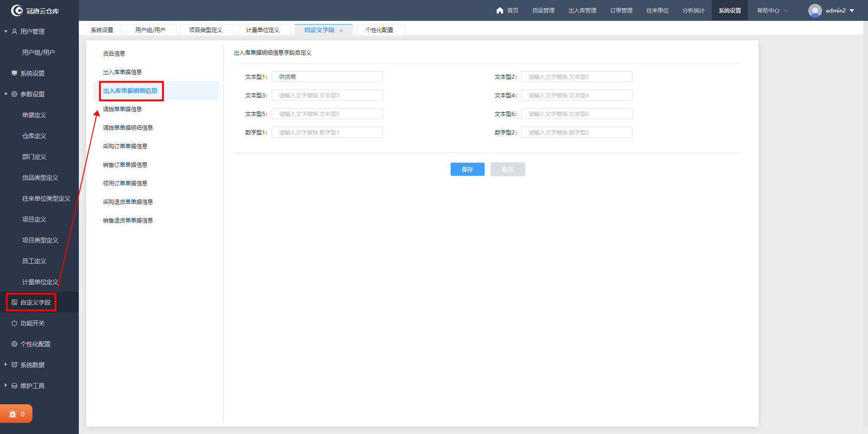
Task: Open the 帮助中心 dropdown
Action: click(772, 10)
